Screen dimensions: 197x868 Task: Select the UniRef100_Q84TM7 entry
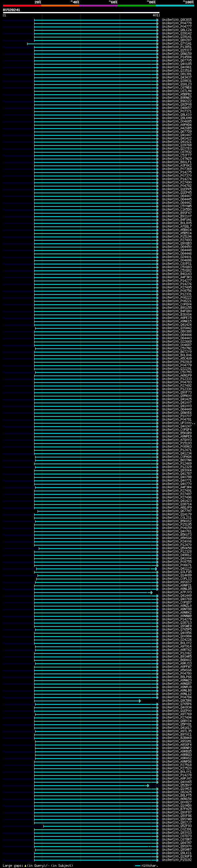176,843
